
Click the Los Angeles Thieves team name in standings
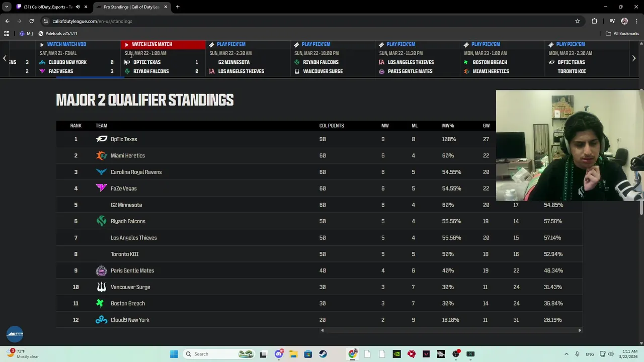tap(133, 238)
